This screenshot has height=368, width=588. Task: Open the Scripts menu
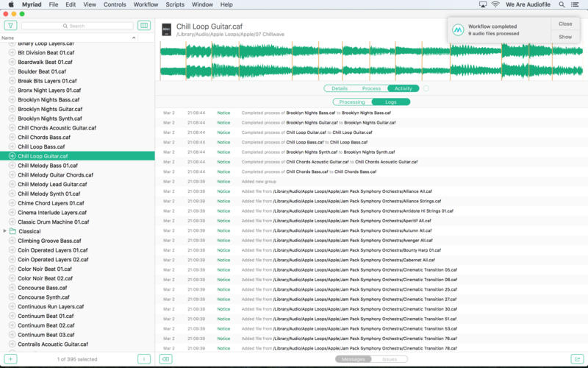[x=175, y=4]
